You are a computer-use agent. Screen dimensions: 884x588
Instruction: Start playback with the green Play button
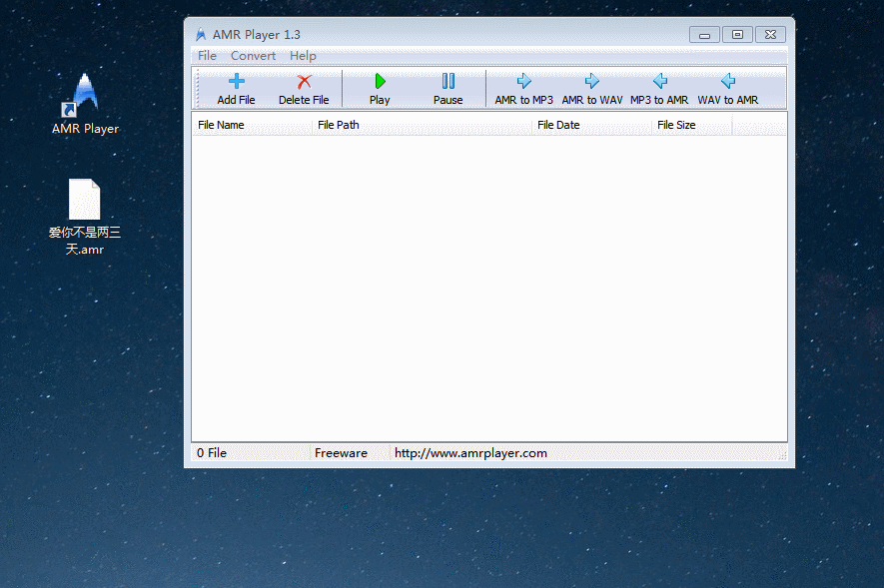point(380,89)
